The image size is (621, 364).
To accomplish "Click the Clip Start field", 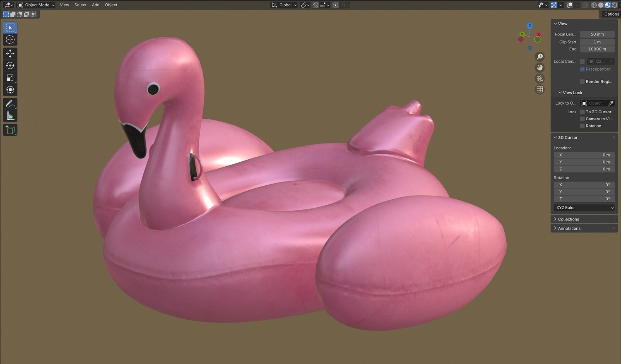I will pyautogui.click(x=597, y=42).
